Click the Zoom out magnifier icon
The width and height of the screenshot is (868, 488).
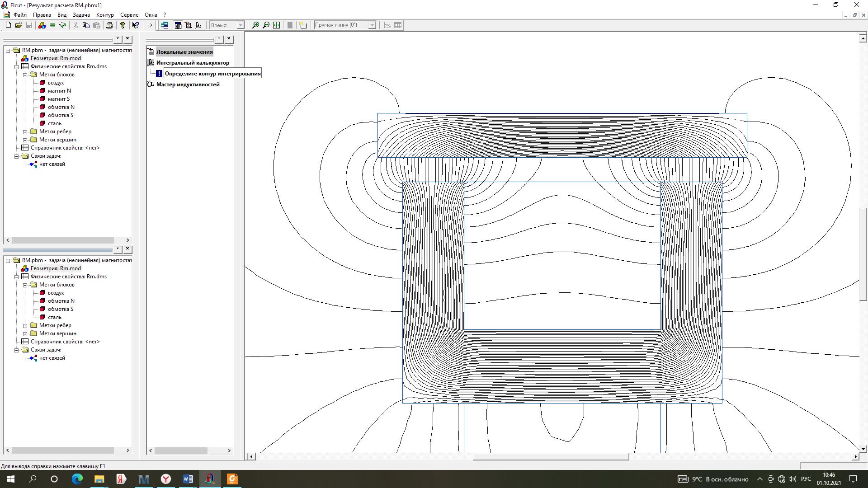(266, 25)
